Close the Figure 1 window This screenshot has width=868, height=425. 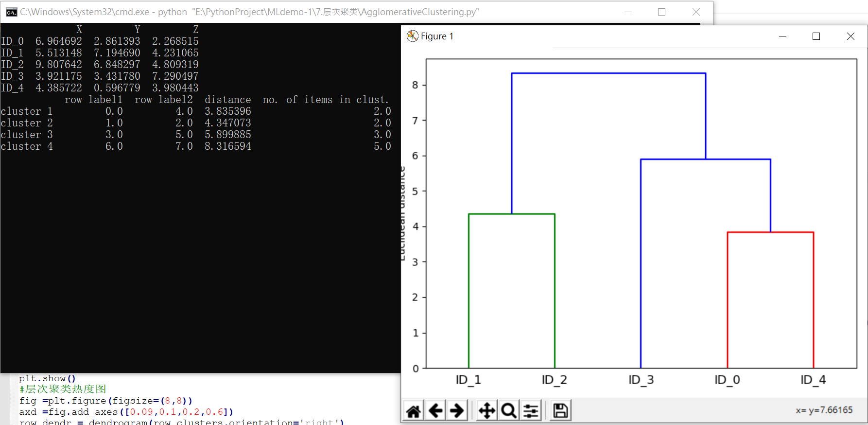point(851,36)
